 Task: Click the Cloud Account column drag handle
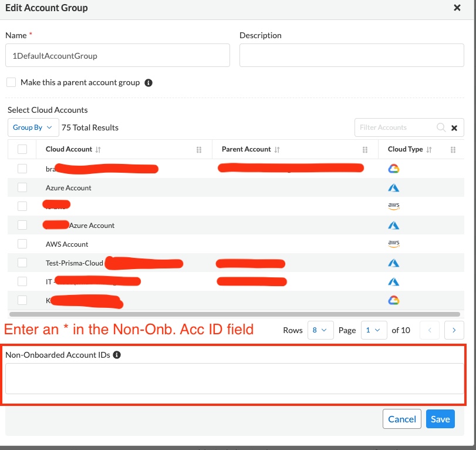[199, 150]
